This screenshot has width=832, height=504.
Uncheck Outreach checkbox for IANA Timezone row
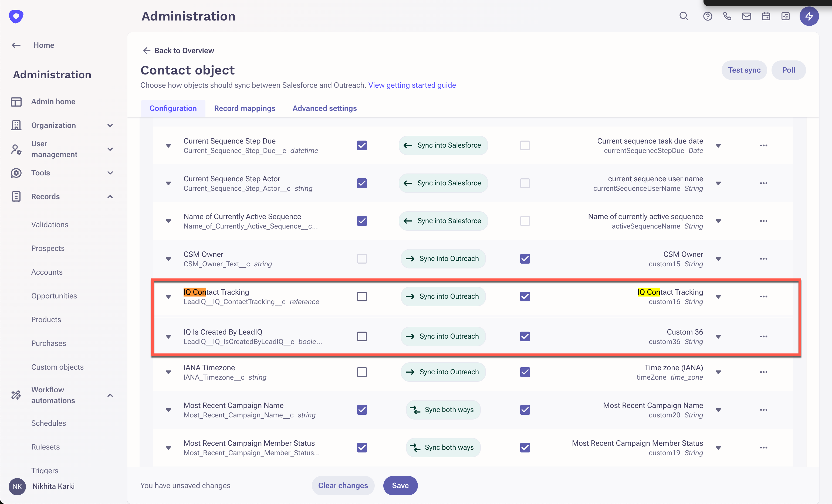[x=525, y=372]
